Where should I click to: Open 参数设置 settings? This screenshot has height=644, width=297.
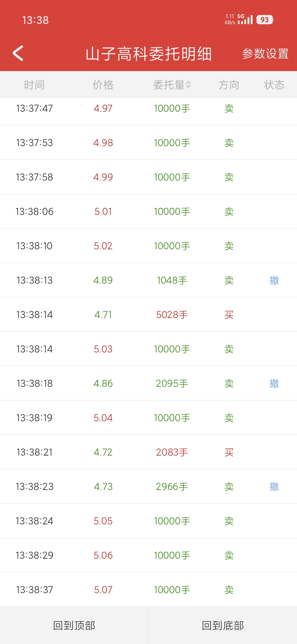click(265, 54)
